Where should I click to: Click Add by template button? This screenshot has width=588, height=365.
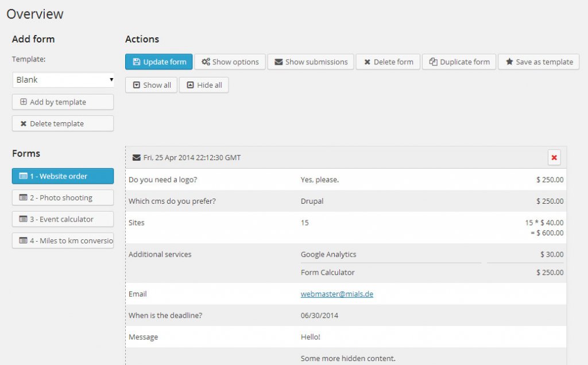[63, 102]
